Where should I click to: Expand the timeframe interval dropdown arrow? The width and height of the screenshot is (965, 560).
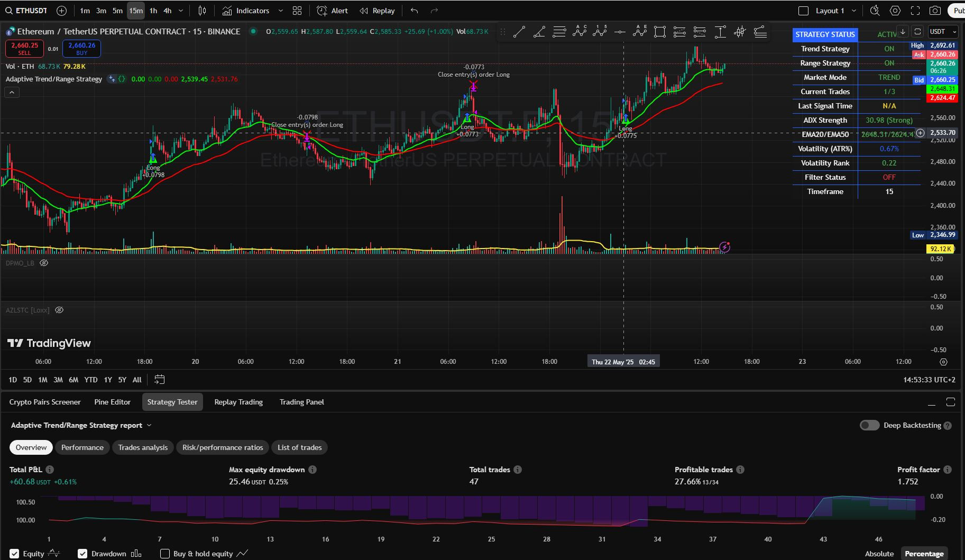click(x=181, y=11)
